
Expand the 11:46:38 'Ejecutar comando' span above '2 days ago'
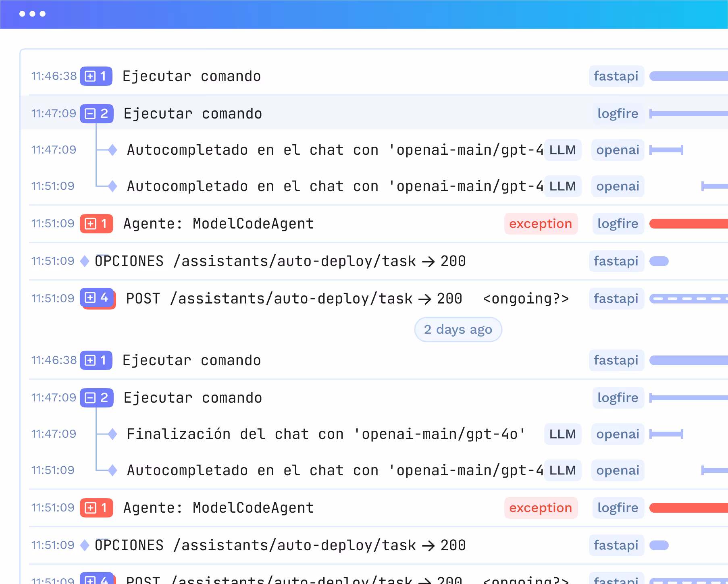tap(96, 76)
